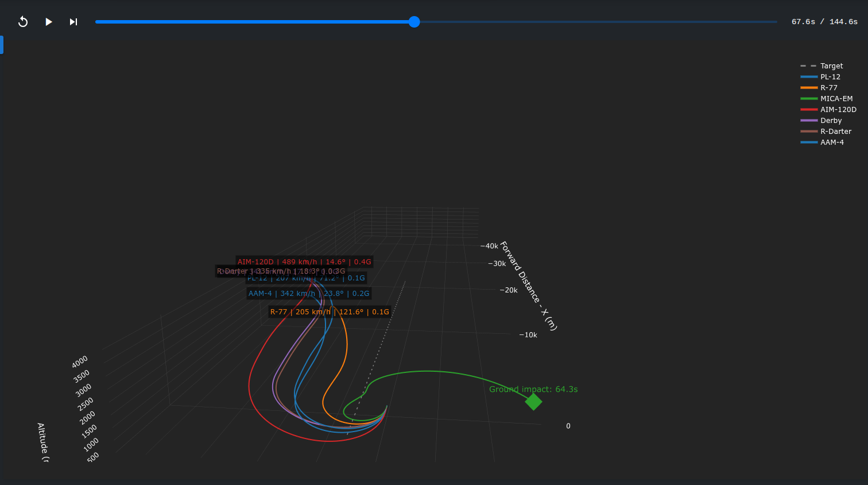Start playback with the play button

pos(49,22)
